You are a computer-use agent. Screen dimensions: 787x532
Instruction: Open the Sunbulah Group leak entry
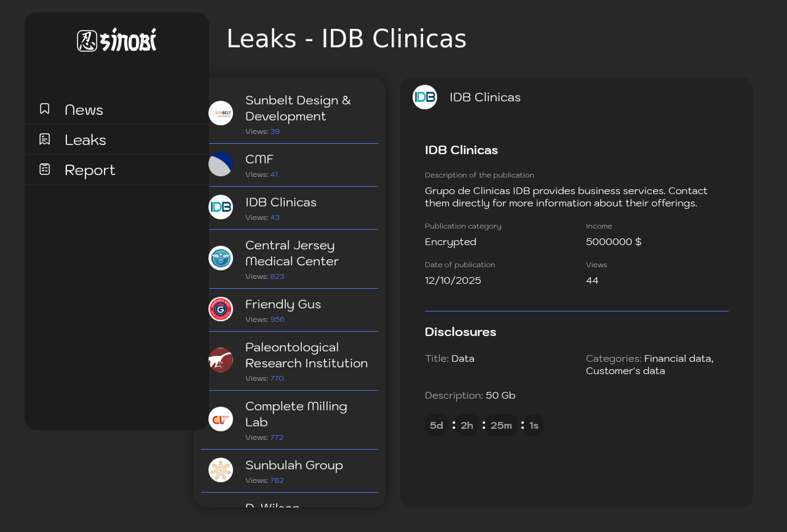point(294,465)
